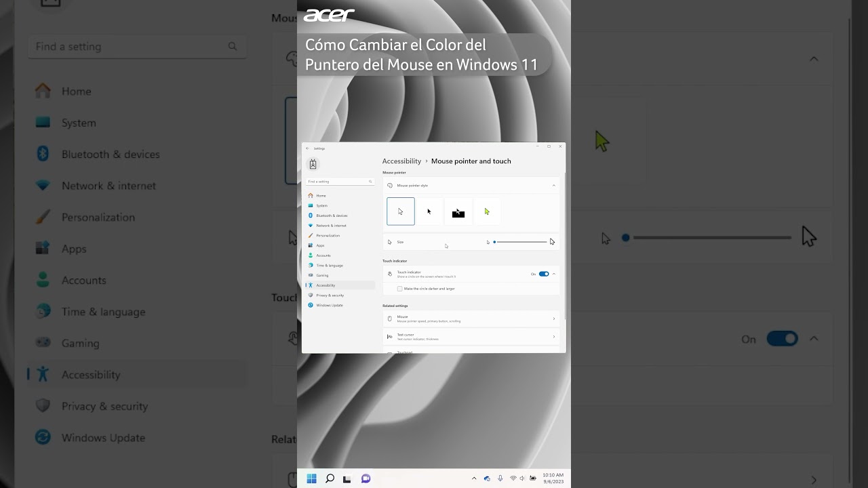Click the Find a setting search box
The height and width of the screenshot is (488, 868).
(340, 182)
